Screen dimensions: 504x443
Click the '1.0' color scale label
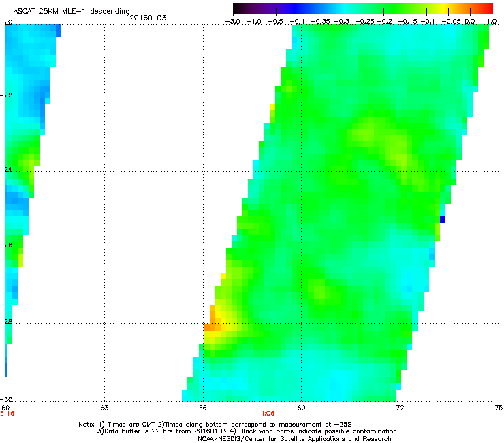pyautogui.click(x=492, y=22)
